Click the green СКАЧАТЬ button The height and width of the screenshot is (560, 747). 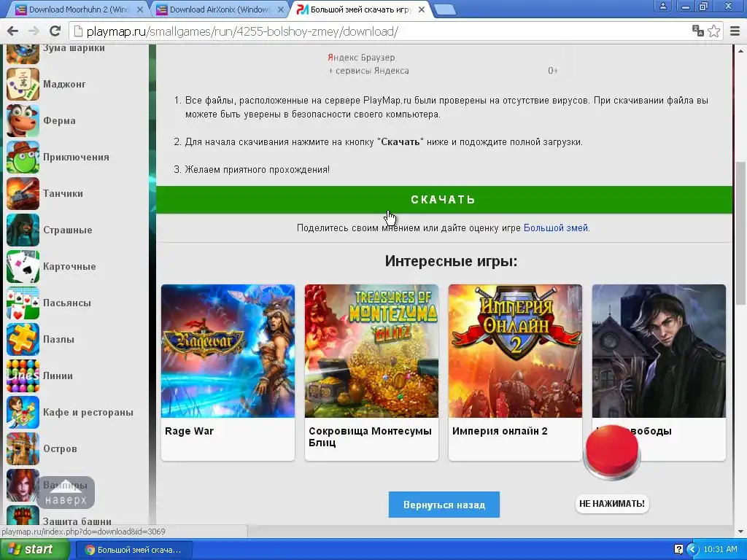(444, 200)
